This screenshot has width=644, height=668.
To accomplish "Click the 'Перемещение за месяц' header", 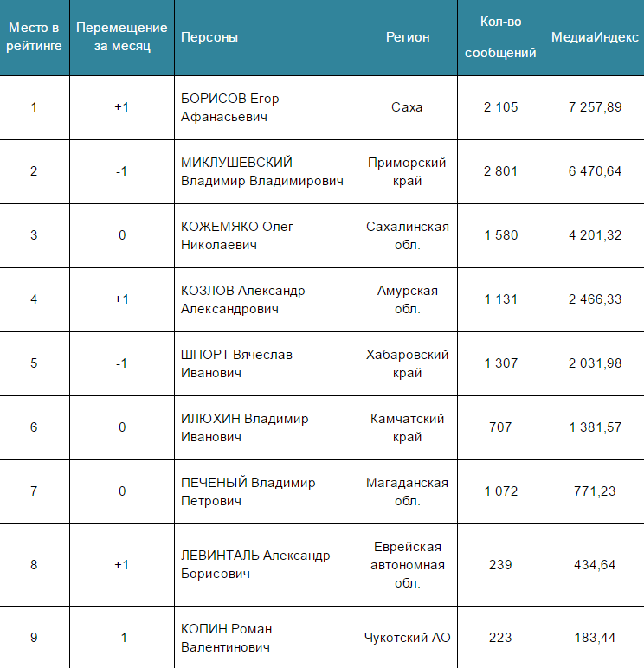I will pyautogui.click(x=122, y=37).
